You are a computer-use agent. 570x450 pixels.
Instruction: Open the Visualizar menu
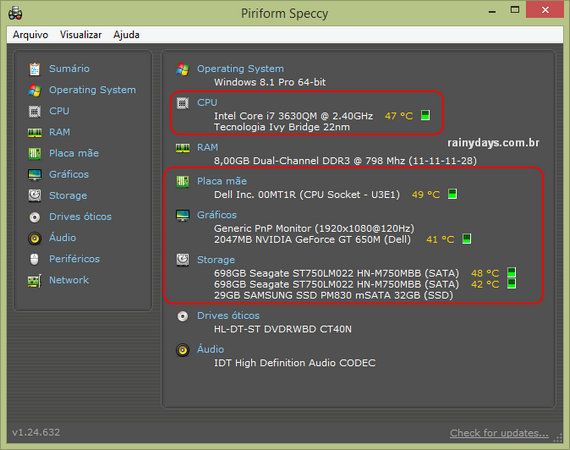pos(81,35)
